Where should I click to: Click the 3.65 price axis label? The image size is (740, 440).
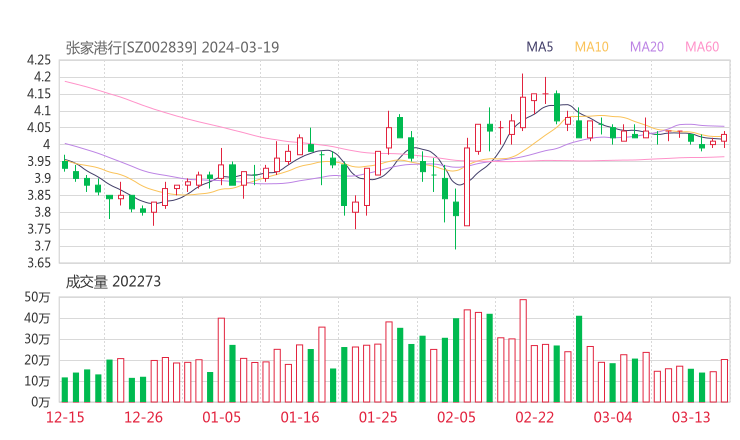[x=39, y=263]
